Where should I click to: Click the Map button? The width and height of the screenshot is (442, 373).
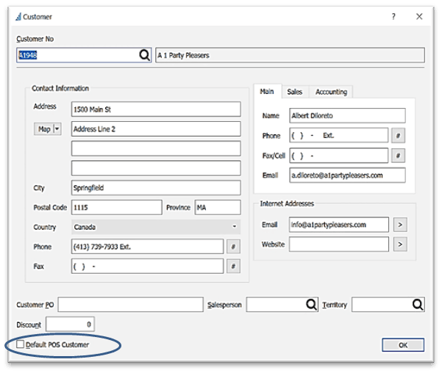[x=44, y=129]
